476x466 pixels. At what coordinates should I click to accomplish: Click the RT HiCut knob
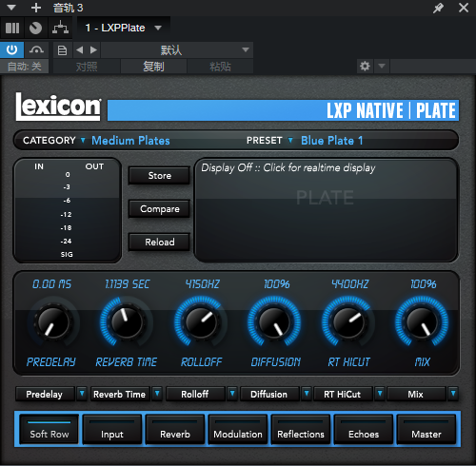pos(348,322)
